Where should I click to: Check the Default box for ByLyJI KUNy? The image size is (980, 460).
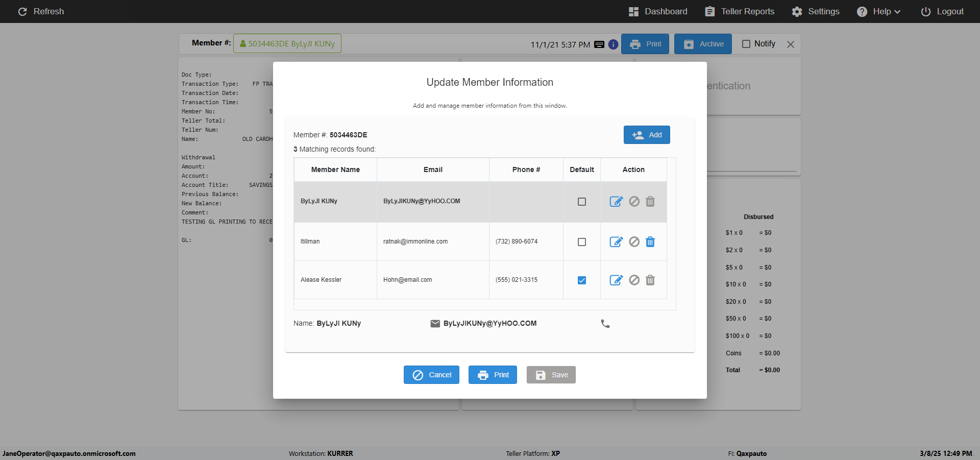pos(582,202)
